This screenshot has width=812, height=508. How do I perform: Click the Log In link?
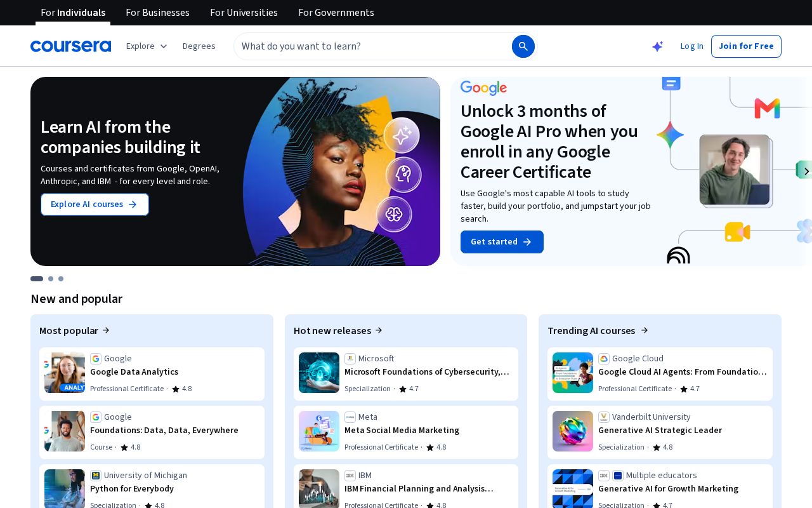coord(691,46)
